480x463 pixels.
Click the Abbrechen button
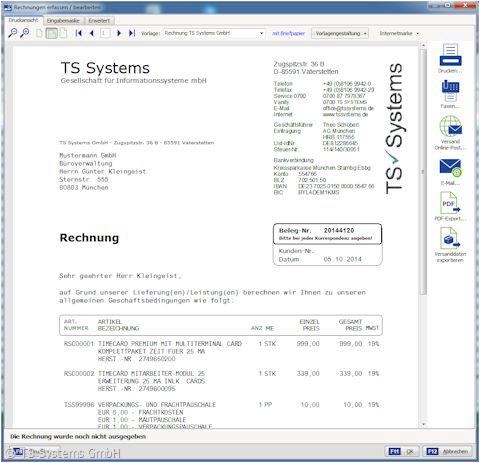point(447,451)
